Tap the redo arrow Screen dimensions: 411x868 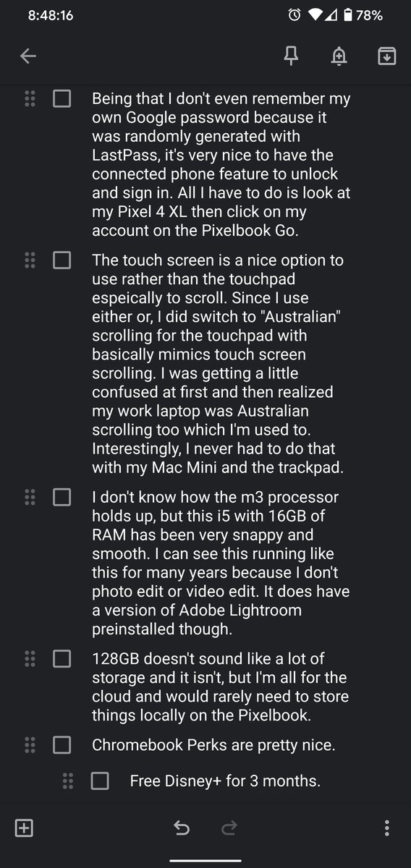click(x=229, y=828)
